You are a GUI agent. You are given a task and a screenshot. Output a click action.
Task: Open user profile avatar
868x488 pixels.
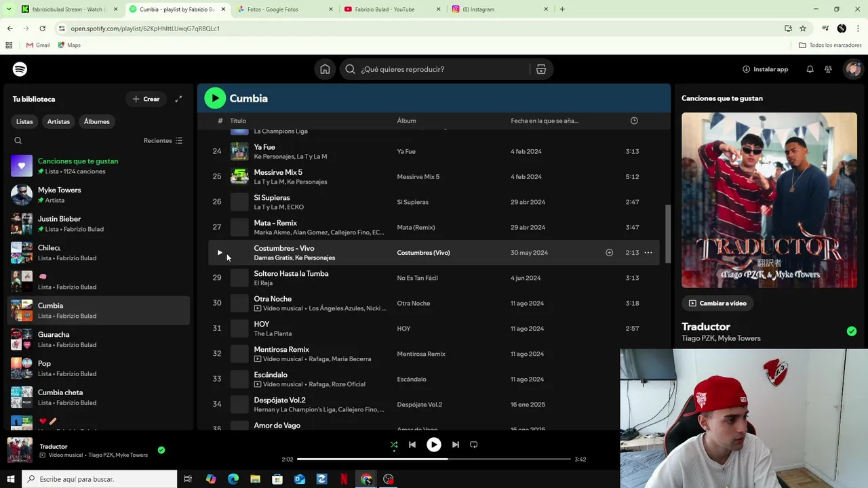pyautogui.click(x=853, y=69)
